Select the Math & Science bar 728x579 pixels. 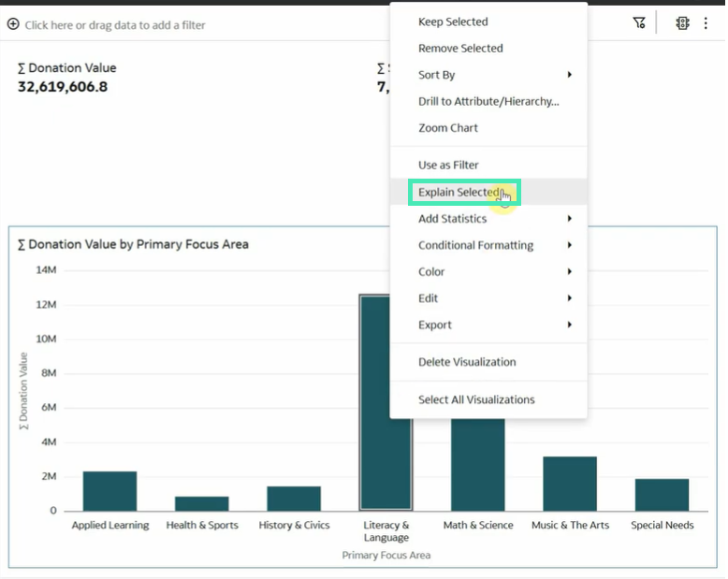(x=478, y=464)
